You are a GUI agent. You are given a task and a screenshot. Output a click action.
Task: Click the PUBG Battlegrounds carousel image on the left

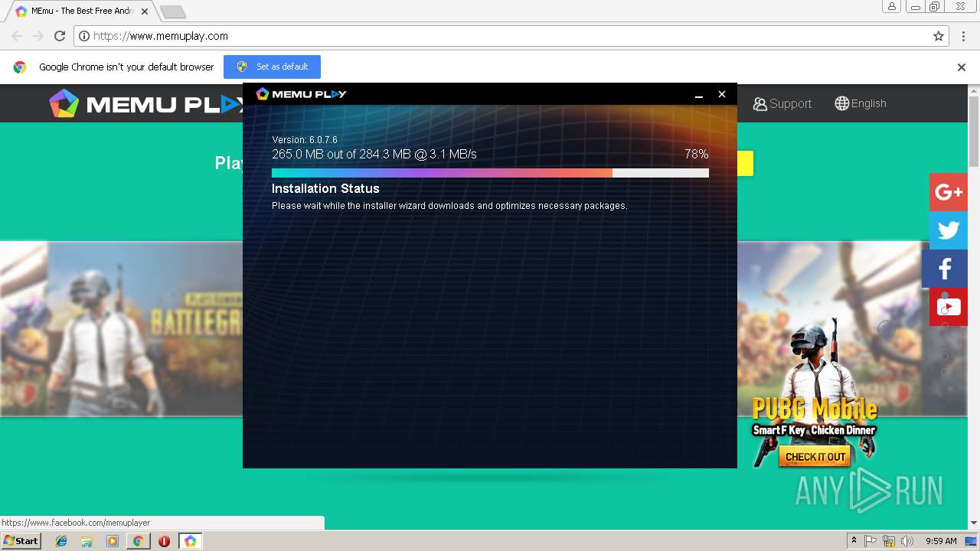(121, 329)
